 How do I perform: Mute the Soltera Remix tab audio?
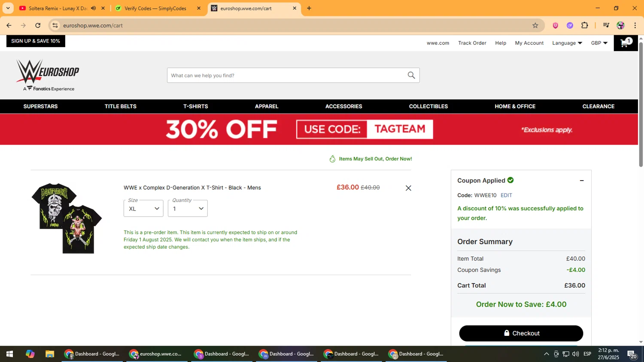93,8
